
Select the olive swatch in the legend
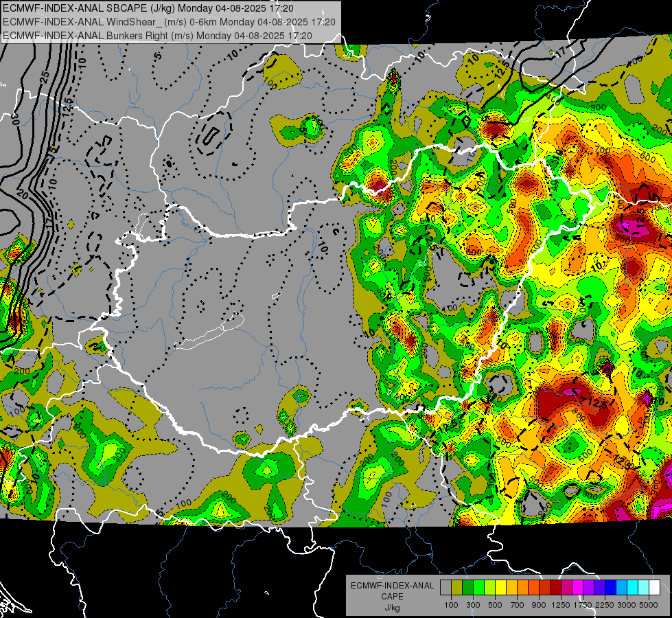pyautogui.click(x=457, y=588)
